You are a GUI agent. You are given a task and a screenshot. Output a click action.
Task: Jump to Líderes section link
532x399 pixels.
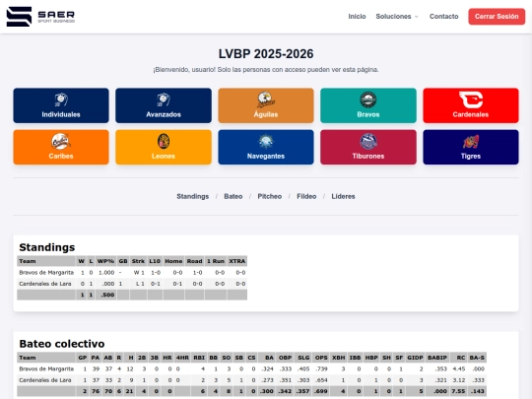click(x=343, y=196)
